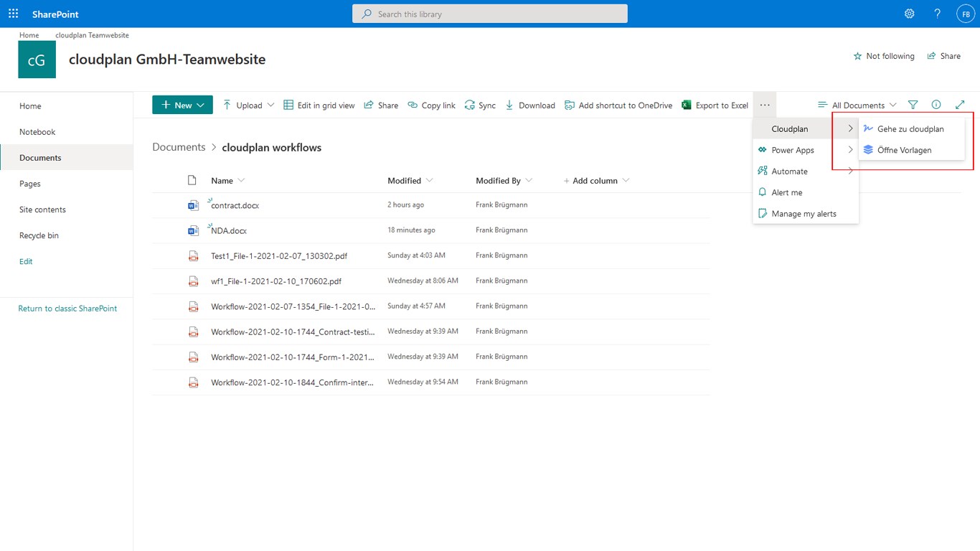Open Workflow-2021-02-07-1354_File-1-2021 file
This screenshot has width=980, height=551.
(293, 306)
